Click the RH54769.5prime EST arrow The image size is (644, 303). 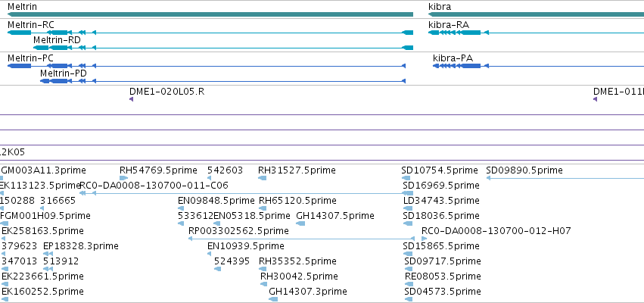tap(123, 178)
